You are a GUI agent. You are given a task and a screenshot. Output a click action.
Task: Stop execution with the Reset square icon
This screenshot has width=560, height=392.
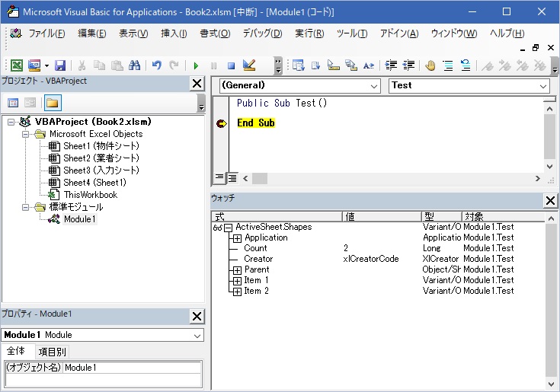[231, 65]
